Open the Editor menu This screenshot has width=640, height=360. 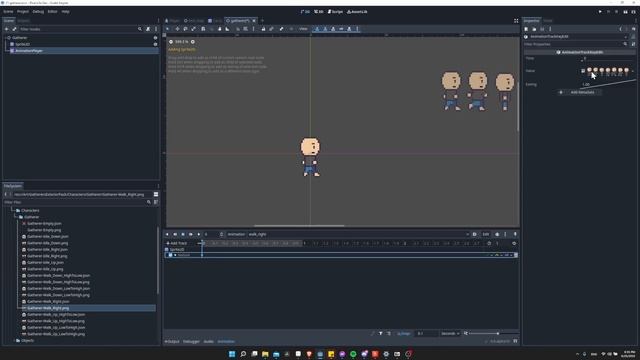(x=53, y=12)
